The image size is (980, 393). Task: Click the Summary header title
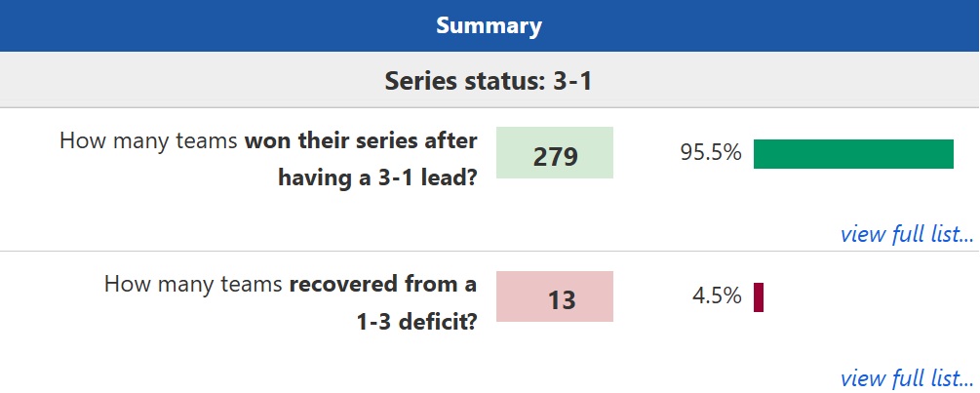coord(489,25)
